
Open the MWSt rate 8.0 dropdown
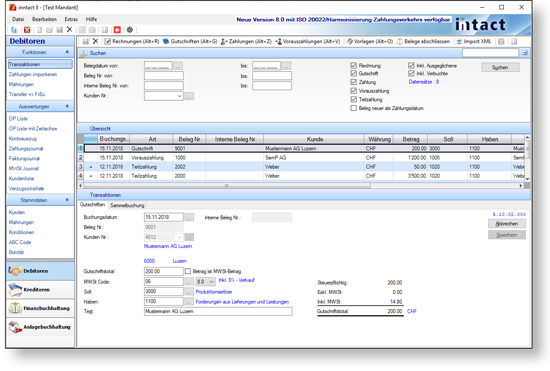[212, 282]
